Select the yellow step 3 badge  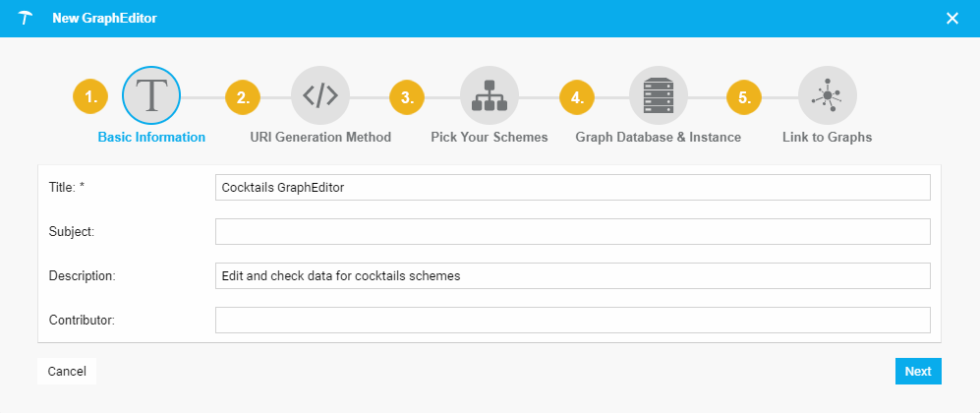pos(407,96)
